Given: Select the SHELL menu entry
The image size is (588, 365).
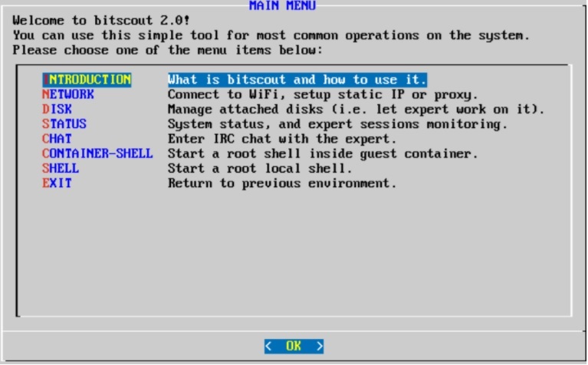Looking at the screenshot, I should pos(61,168).
